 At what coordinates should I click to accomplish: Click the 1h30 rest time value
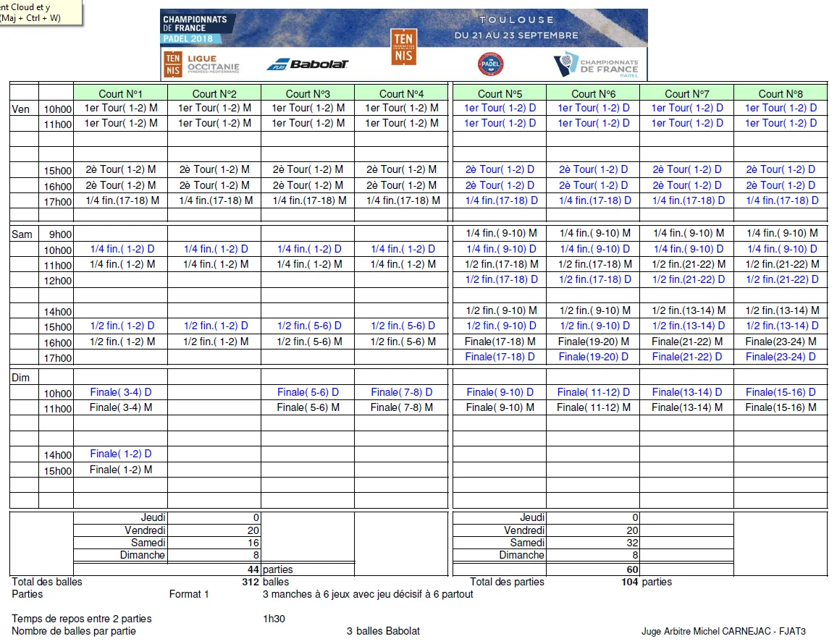click(274, 619)
